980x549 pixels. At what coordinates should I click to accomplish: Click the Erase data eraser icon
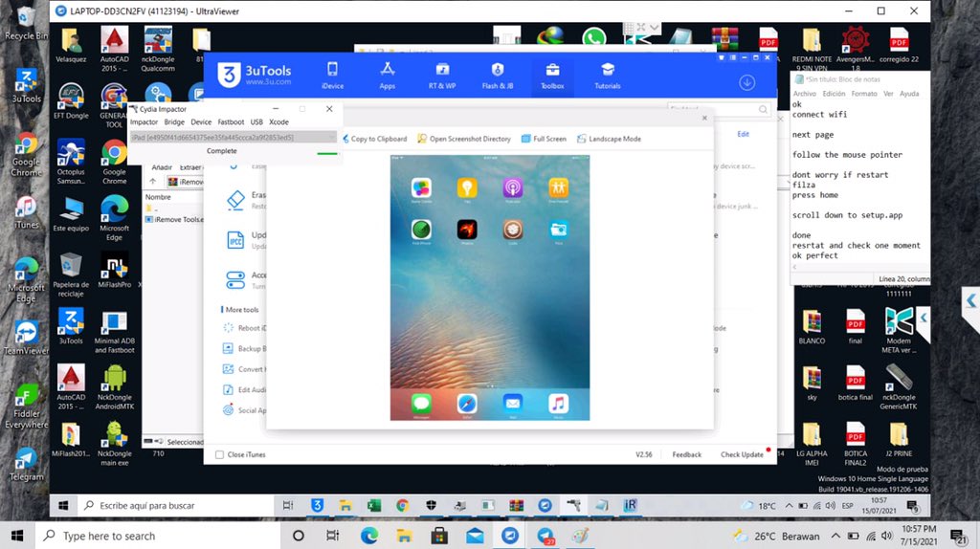tap(235, 201)
